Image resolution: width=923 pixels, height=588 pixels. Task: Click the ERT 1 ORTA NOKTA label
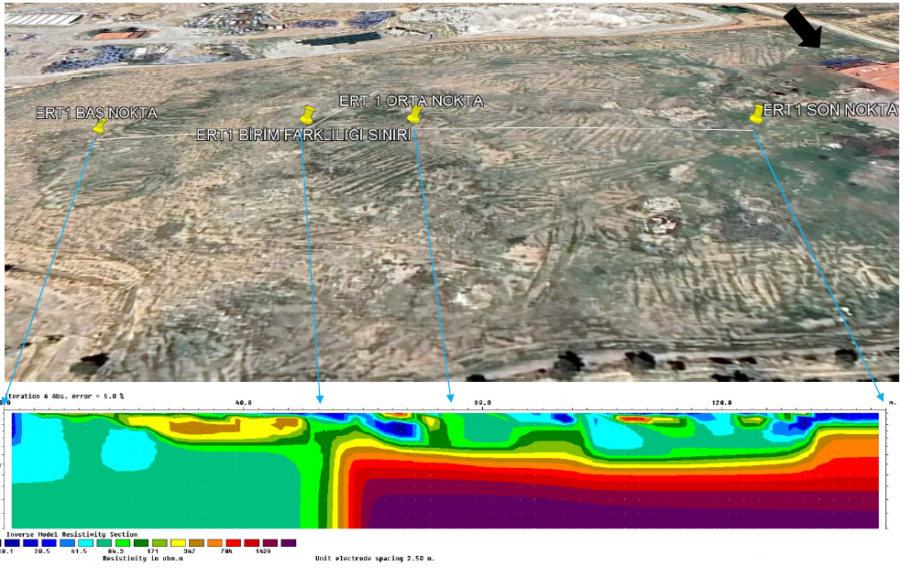click(411, 101)
